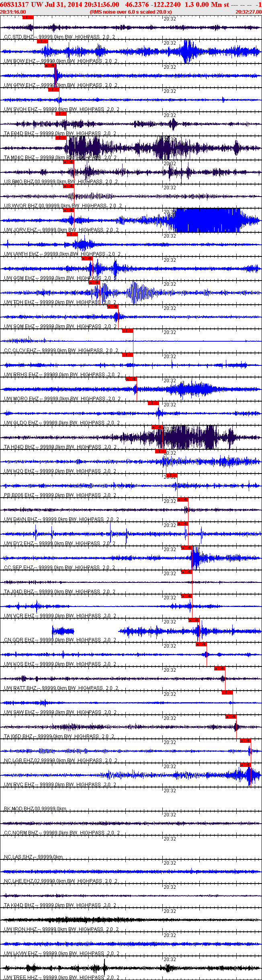The width and height of the screenshot is (262, 980).
Task: Select the arrival pick on UW.RRHS trace
Action: point(128,355)
